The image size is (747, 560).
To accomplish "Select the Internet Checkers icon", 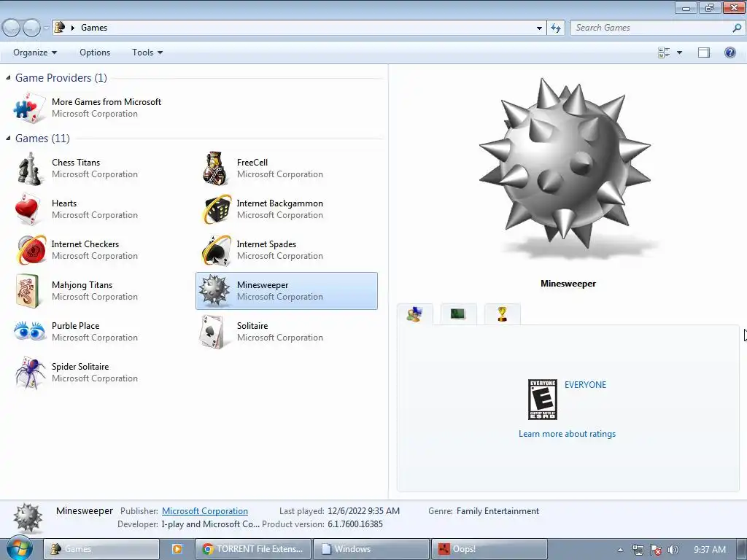I will click(x=31, y=250).
